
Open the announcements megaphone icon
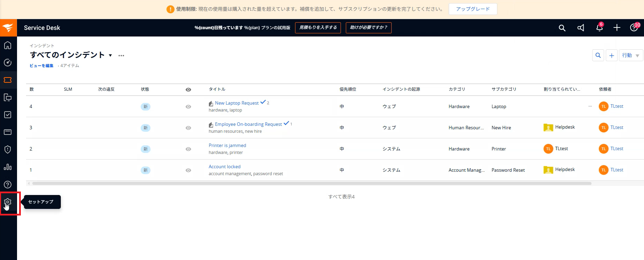click(x=581, y=28)
